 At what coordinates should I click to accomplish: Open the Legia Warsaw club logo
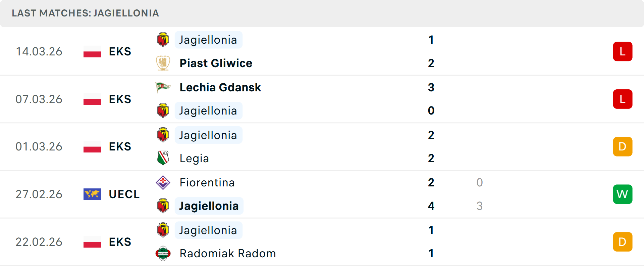163,158
